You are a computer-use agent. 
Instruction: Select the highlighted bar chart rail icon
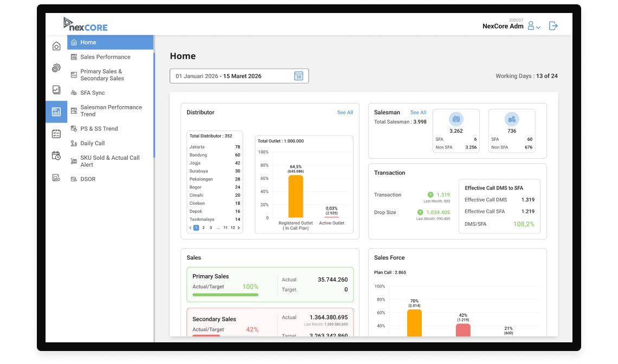click(56, 112)
